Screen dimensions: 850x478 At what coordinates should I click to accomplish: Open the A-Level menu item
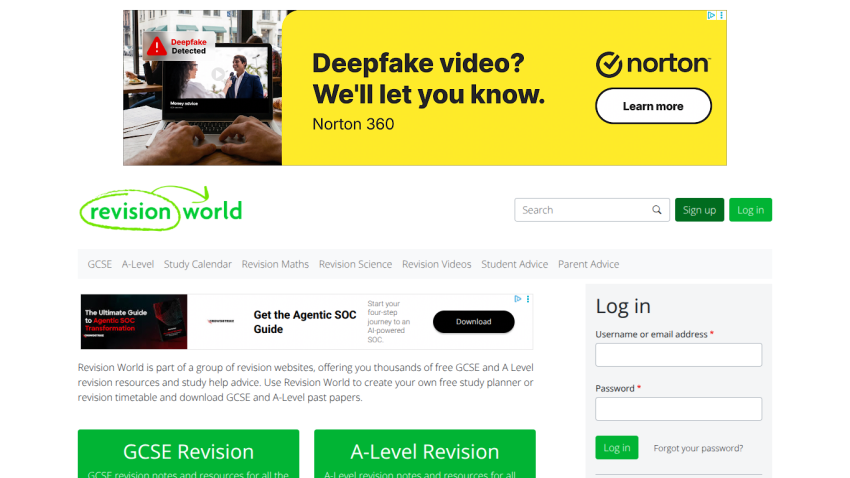pos(138,264)
